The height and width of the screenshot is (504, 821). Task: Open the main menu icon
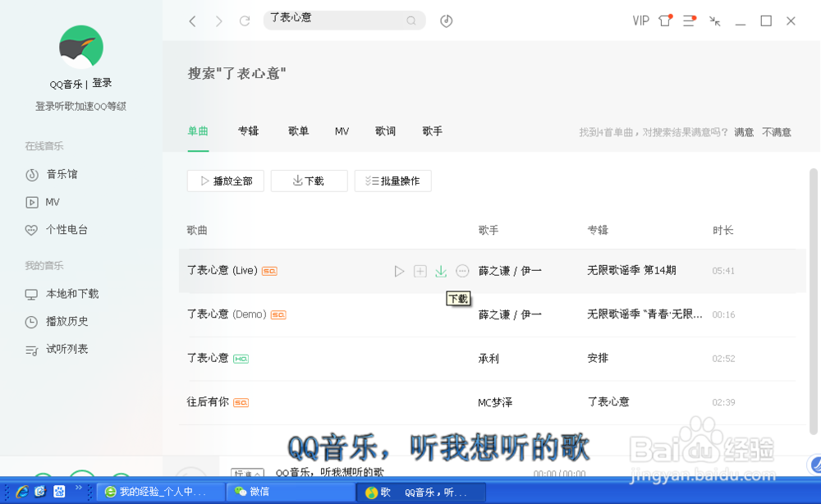pyautogui.click(x=689, y=21)
